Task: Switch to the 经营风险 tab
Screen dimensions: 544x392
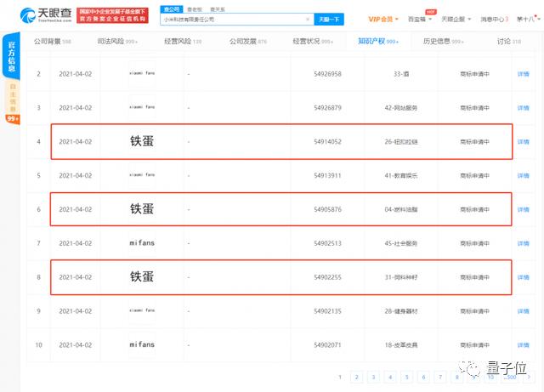Action: [x=183, y=42]
